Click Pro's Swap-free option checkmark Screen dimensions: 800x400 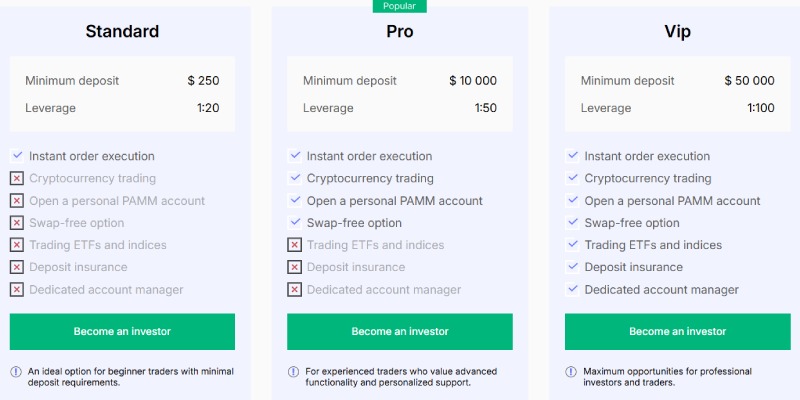point(295,223)
